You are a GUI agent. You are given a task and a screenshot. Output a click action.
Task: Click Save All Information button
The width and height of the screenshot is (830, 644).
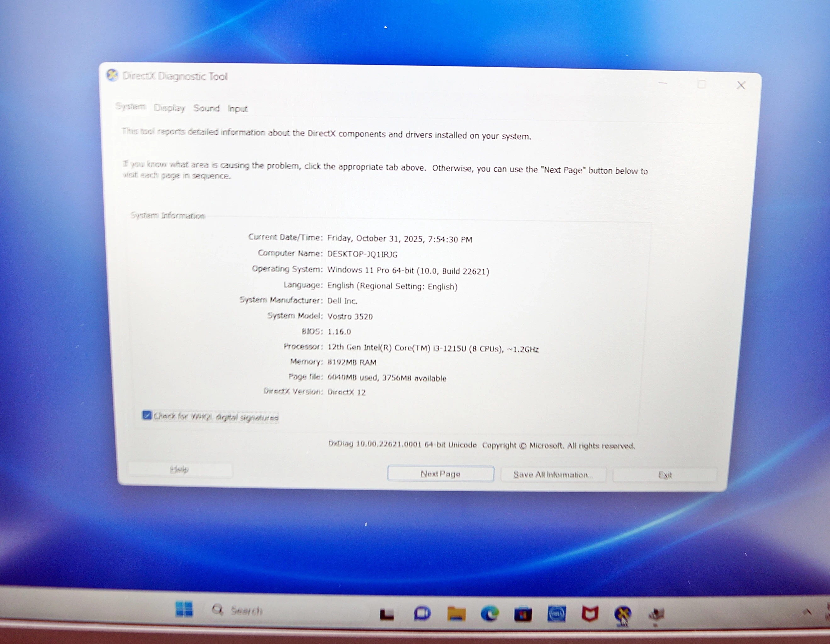(x=552, y=474)
